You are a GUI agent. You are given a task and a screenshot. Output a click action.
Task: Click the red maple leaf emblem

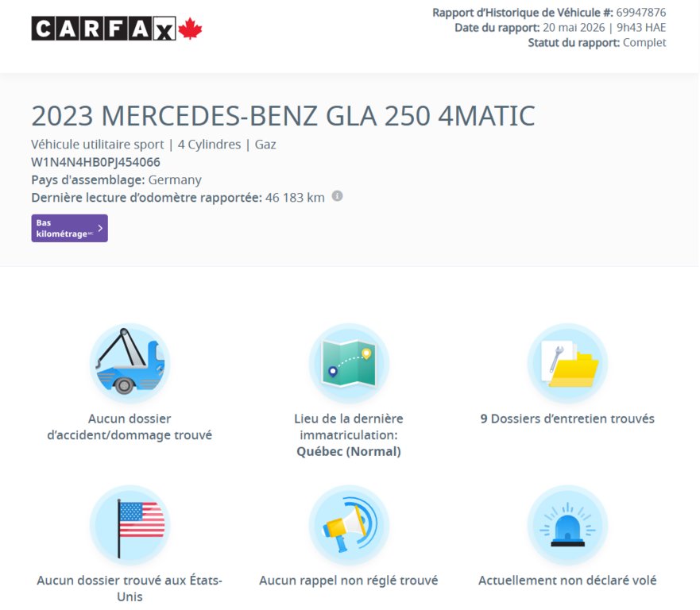[x=190, y=29]
